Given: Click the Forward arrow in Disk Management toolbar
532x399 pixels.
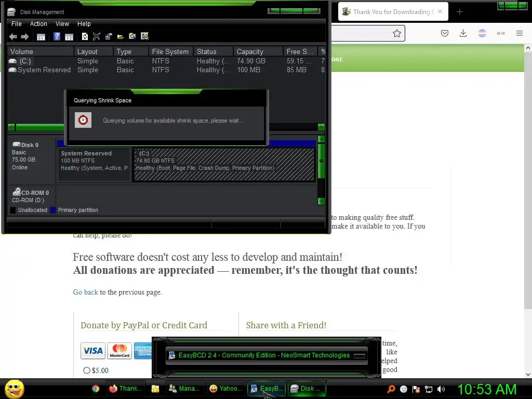Looking at the screenshot, I should click(24, 37).
